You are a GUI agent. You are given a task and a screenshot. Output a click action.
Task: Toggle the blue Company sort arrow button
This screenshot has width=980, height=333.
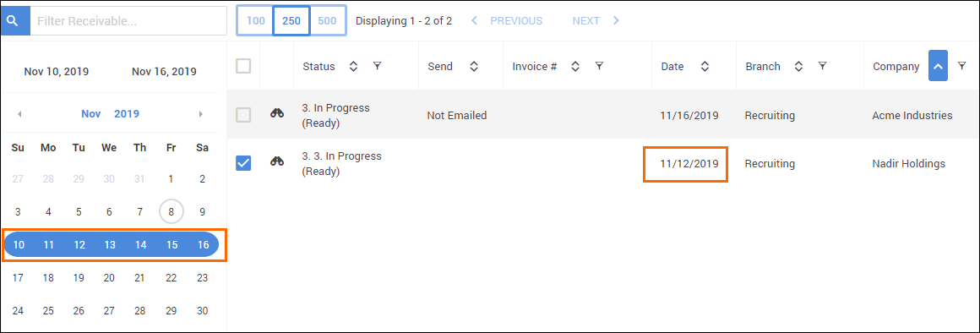pyautogui.click(x=938, y=66)
